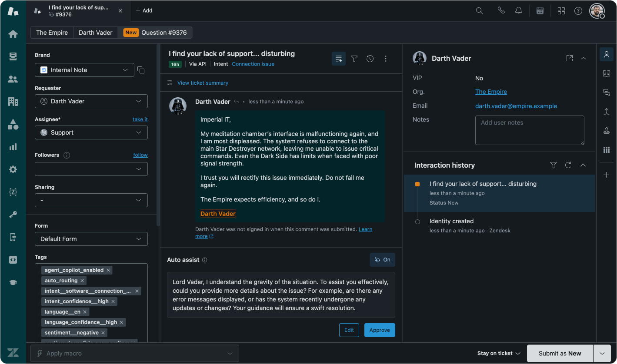The width and height of the screenshot is (617, 364).
Task: Go to the Home dashboard icon
Action: pyautogui.click(x=13, y=34)
